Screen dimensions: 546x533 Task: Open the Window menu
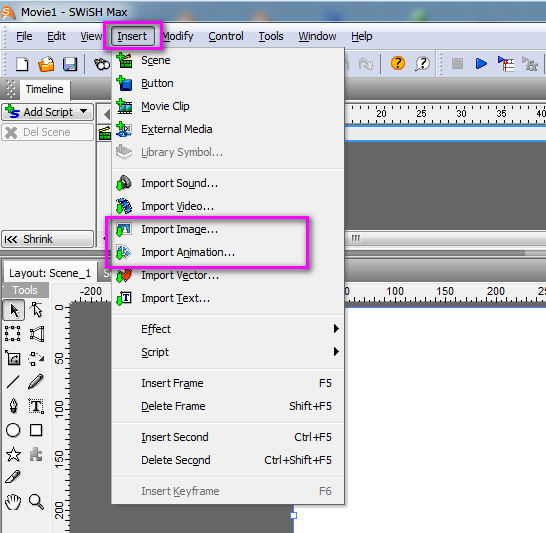tap(317, 36)
